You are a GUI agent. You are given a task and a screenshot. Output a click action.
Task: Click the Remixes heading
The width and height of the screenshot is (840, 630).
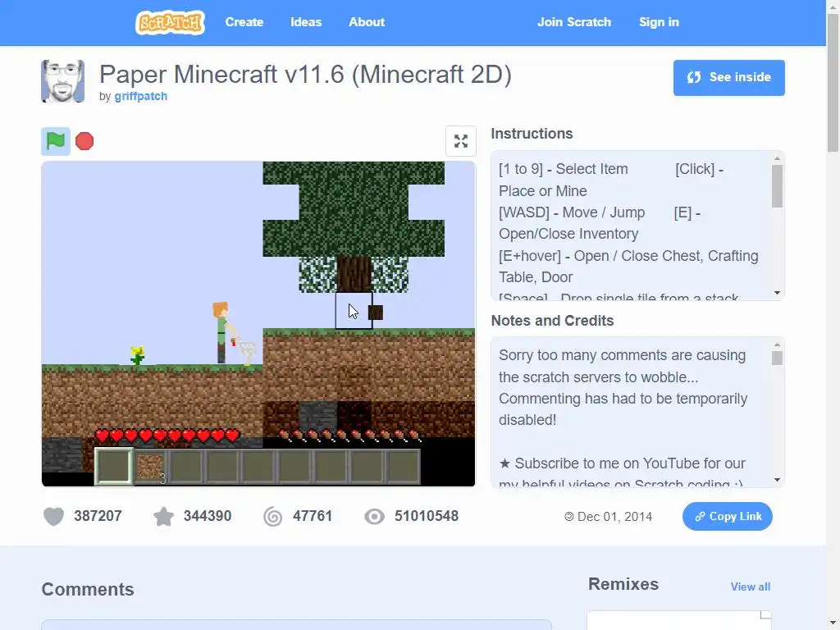623,584
